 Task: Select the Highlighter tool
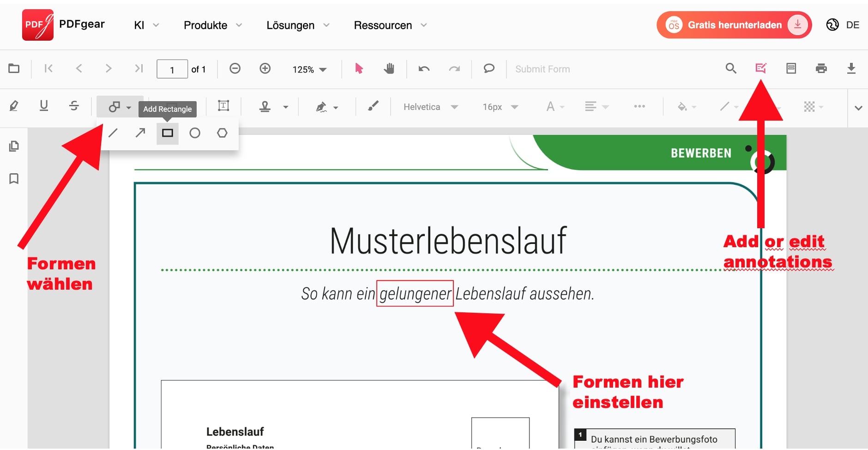coord(14,106)
